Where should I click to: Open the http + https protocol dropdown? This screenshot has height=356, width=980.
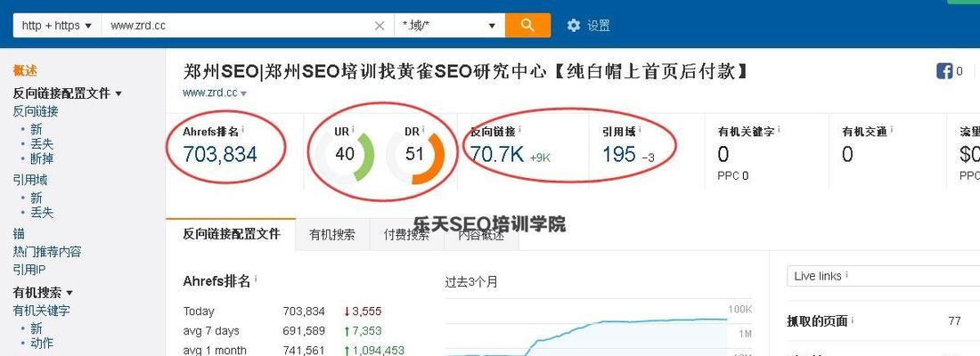click(x=57, y=26)
